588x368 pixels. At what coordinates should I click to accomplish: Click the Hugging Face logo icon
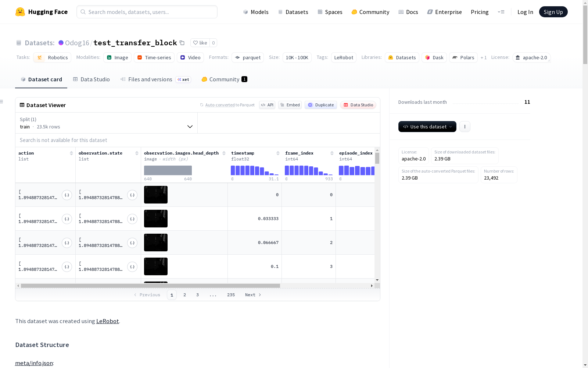[20, 12]
